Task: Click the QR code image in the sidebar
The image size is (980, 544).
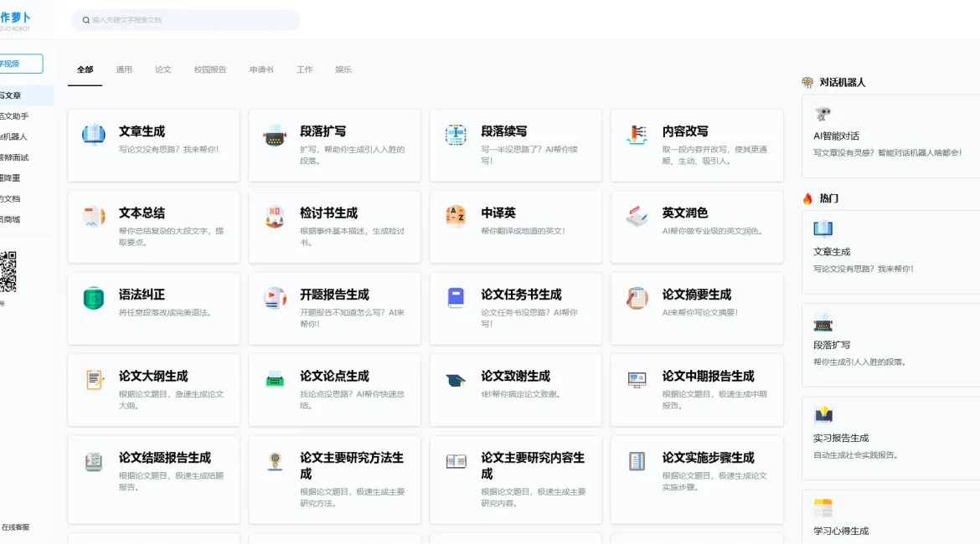Action: click(x=8, y=272)
